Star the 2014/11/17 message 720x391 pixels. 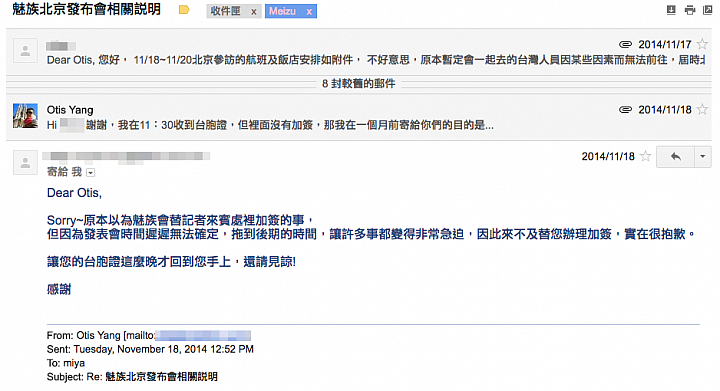coord(702,45)
